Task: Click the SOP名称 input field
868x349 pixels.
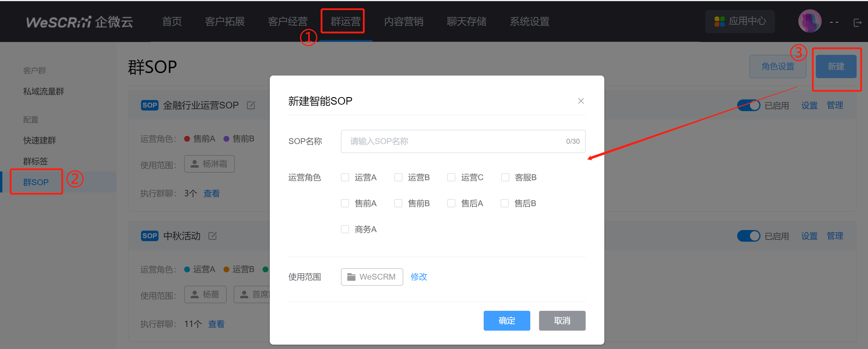Action: pyautogui.click(x=455, y=141)
